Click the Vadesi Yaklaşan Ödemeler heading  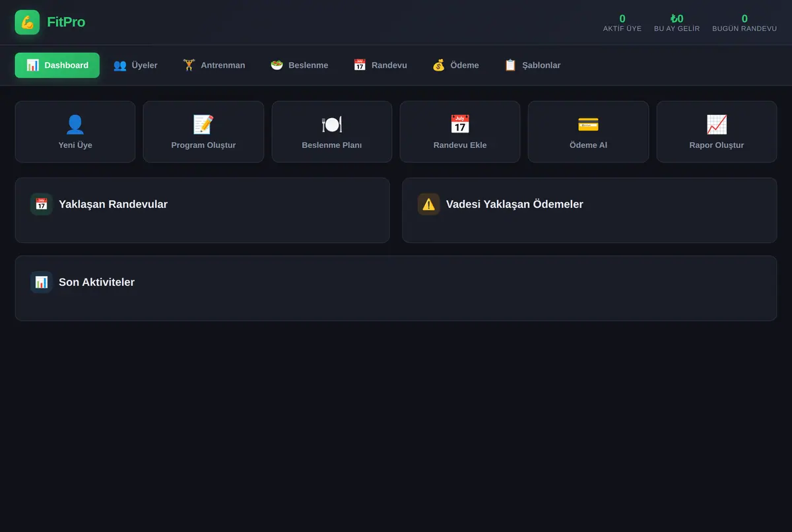click(x=515, y=205)
